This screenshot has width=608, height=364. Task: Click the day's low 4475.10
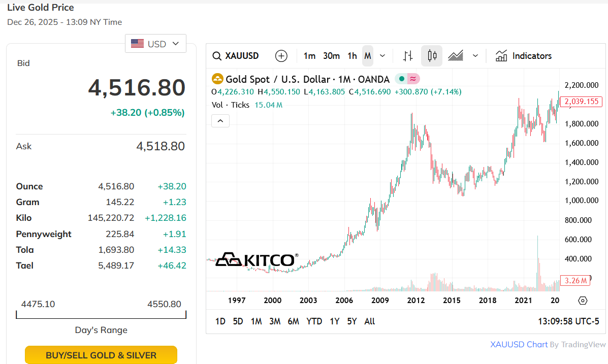[38, 304]
